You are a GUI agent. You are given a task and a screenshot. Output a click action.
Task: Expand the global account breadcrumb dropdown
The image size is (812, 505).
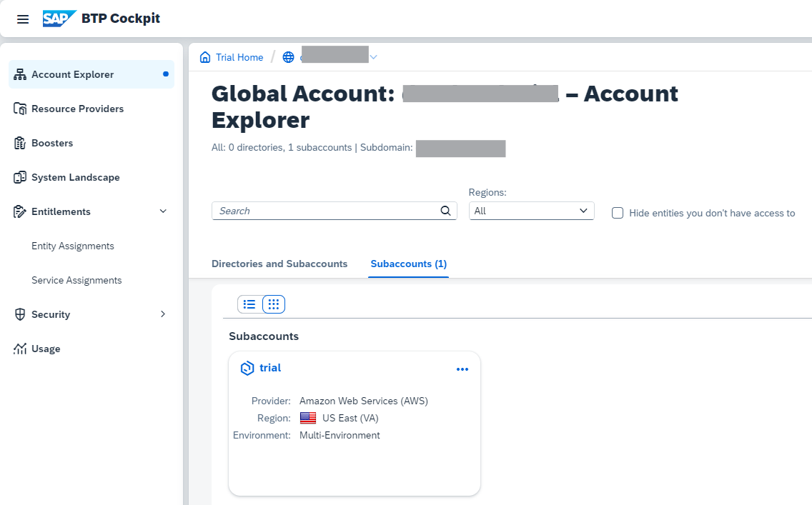pos(373,57)
